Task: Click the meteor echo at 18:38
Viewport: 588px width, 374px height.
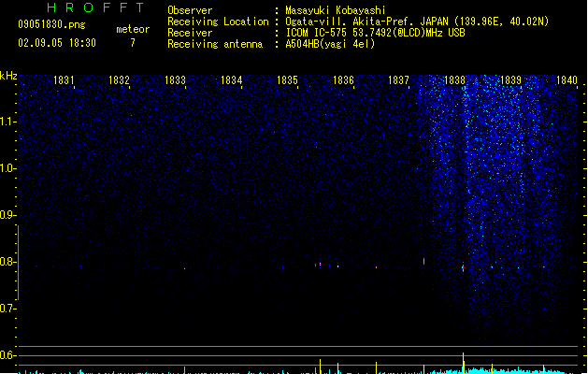Action: (463, 267)
